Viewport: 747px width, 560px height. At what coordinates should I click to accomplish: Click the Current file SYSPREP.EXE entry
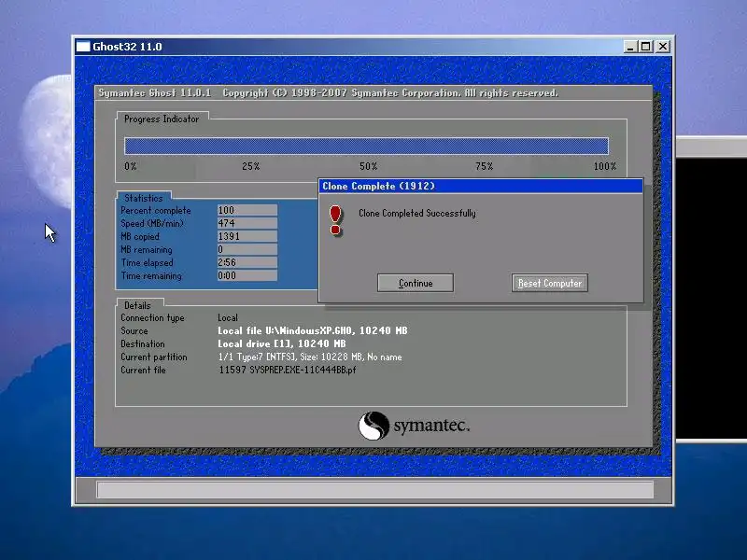[288, 370]
